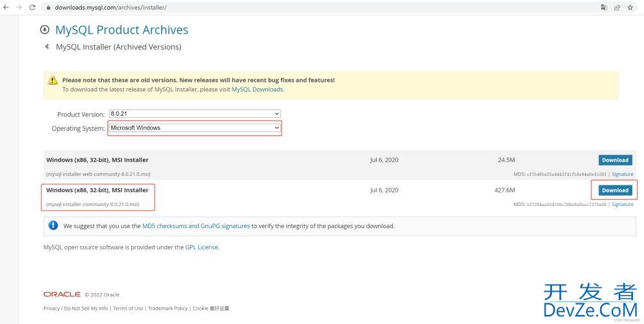Screen dimensions: 644x324
Task: Click the Jul 6, 2020 date of the 427.6M installer
Action: [384, 190]
